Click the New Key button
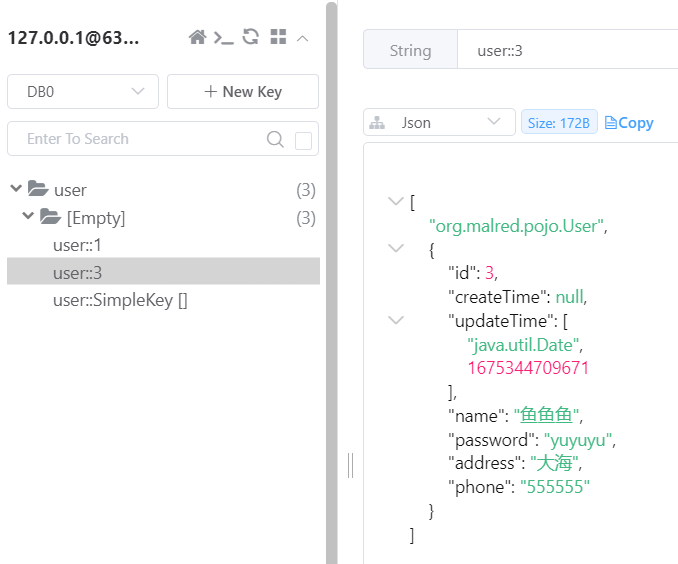This screenshot has height=564, width=678. pyautogui.click(x=243, y=92)
